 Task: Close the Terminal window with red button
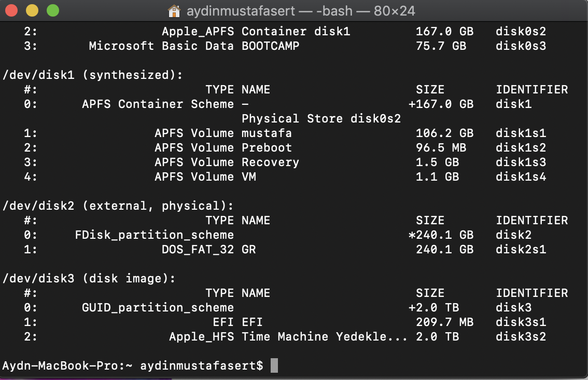pyautogui.click(x=11, y=10)
